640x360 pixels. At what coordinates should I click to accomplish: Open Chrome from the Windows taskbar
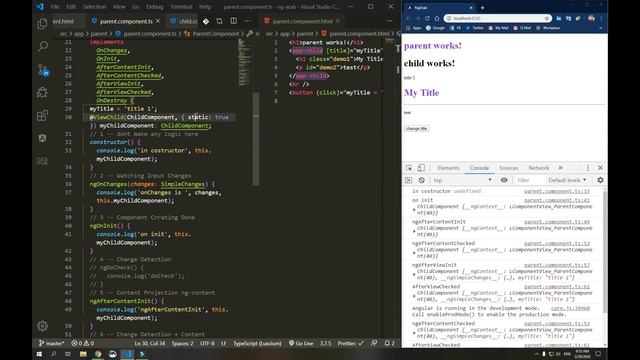[98, 354]
